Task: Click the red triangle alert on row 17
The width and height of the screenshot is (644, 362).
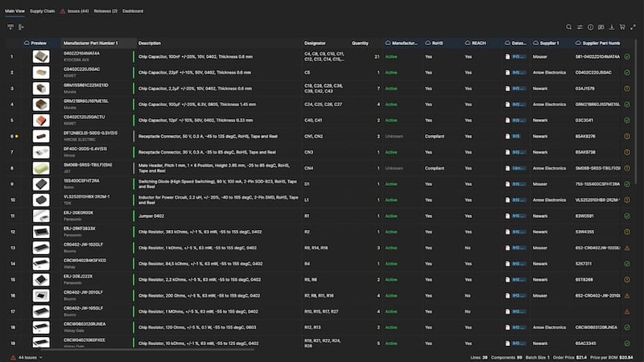Action: 627,311
